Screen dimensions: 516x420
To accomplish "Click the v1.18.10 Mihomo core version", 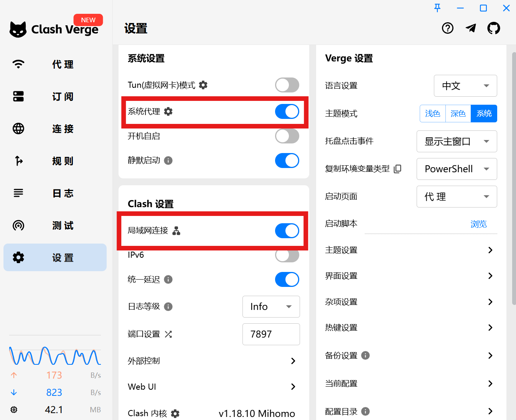I will pos(257,413).
